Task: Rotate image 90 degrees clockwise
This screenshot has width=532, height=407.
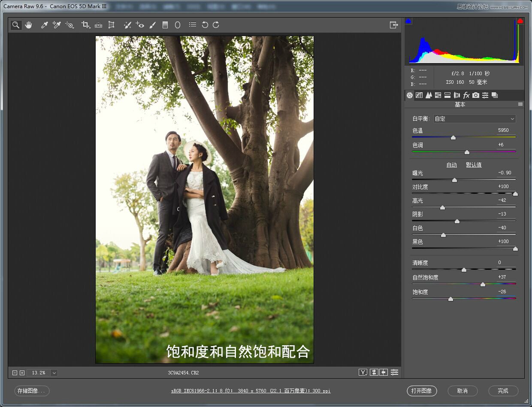Action: coord(216,25)
